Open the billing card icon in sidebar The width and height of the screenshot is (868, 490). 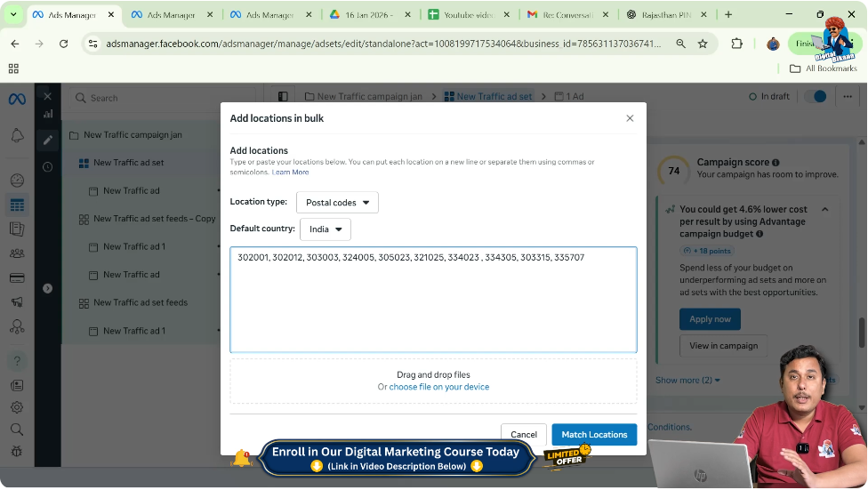[x=17, y=277]
